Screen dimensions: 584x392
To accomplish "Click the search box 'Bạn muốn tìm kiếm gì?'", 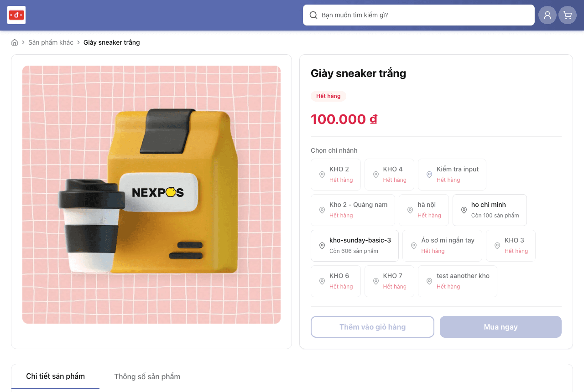I will coord(419,15).
